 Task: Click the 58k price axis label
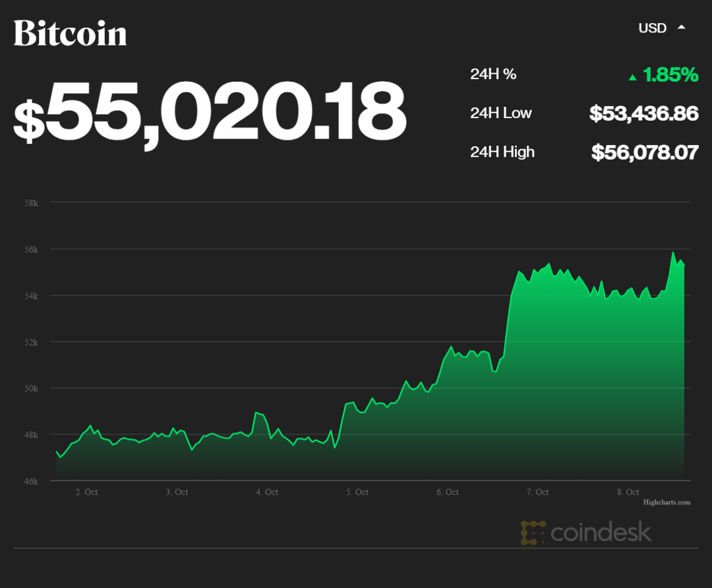[31, 203]
